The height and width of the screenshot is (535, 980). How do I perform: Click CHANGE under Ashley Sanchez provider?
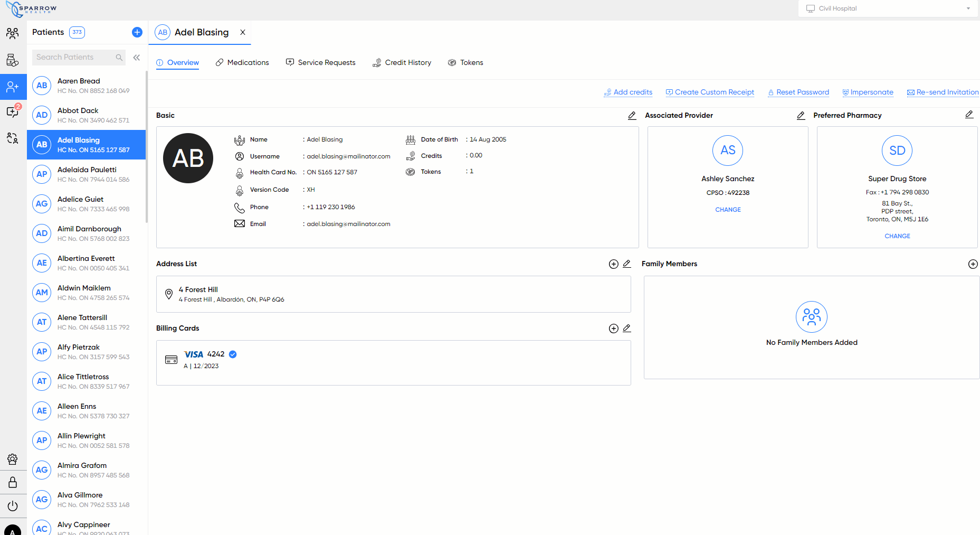pyautogui.click(x=728, y=210)
